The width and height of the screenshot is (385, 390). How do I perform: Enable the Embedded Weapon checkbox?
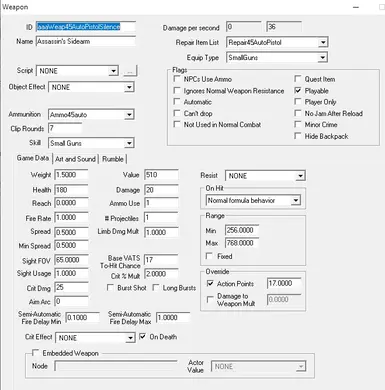(x=35, y=353)
